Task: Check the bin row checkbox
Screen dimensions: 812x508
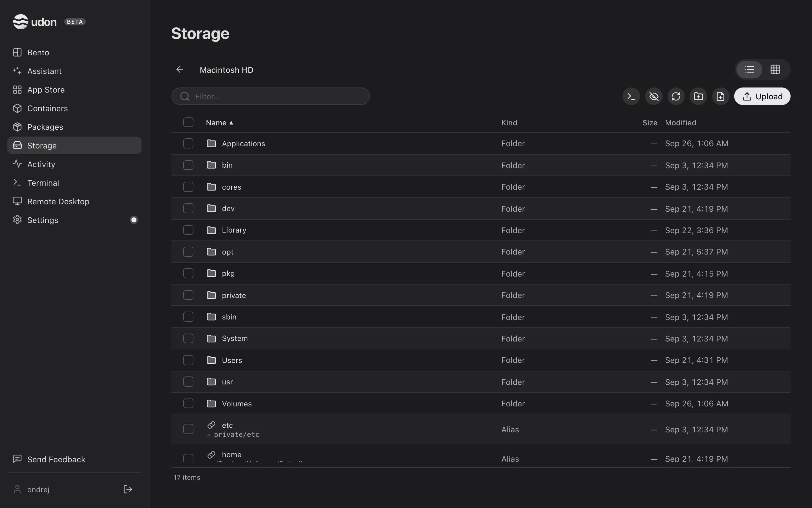Action: coord(188,165)
